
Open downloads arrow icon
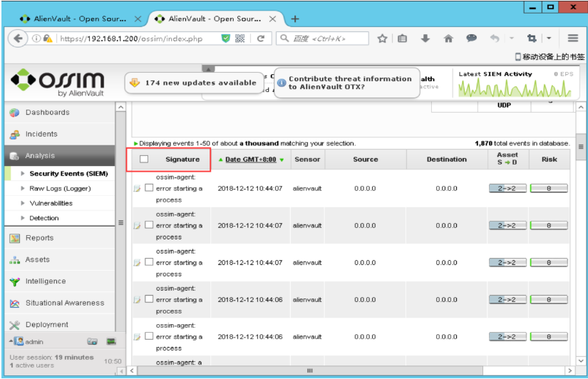[x=425, y=38]
